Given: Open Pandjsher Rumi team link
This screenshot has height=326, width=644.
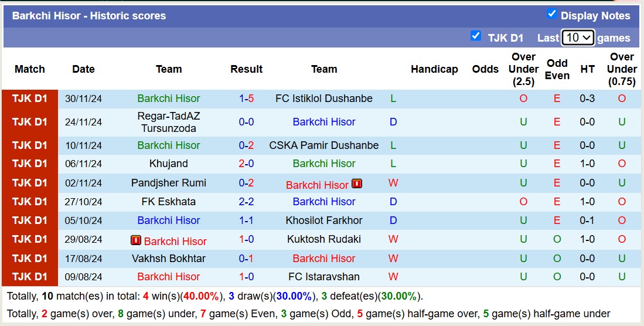Looking at the screenshot, I should pyautogui.click(x=169, y=183).
